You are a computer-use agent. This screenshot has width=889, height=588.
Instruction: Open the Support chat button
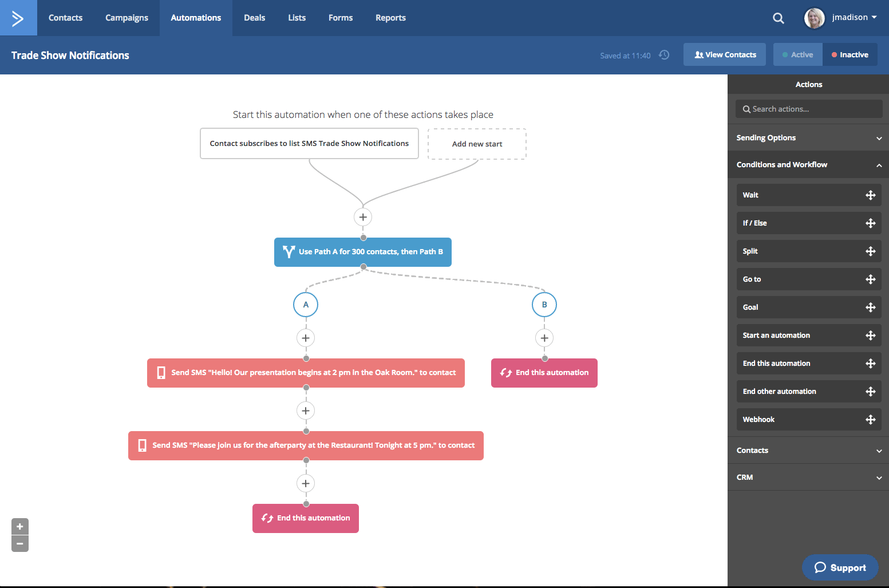click(840, 567)
